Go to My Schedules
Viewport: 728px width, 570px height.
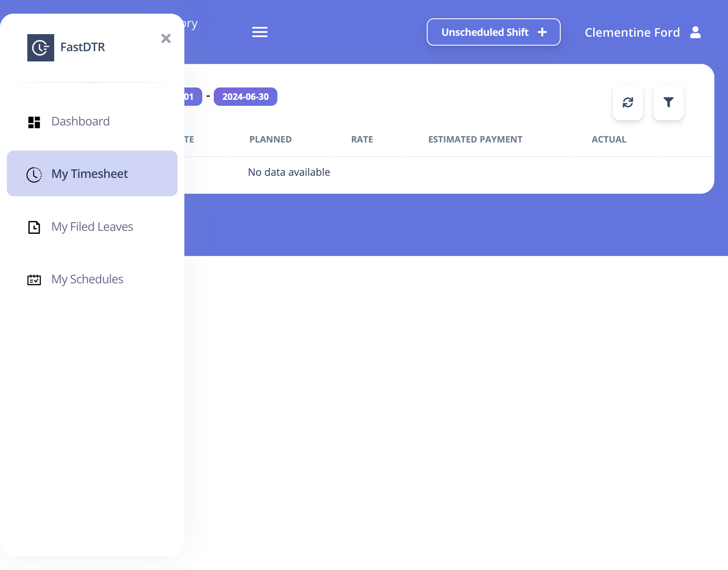[x=92, y=279]
